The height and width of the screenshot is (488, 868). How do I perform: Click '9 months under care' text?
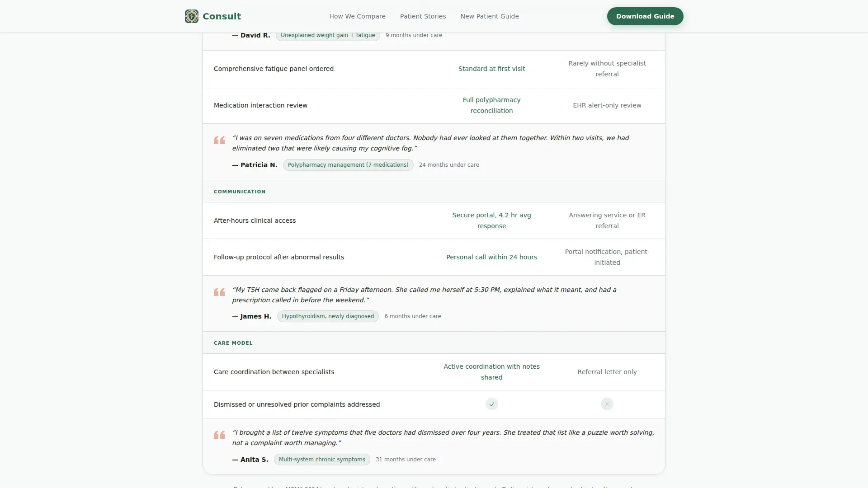point(414,35)
